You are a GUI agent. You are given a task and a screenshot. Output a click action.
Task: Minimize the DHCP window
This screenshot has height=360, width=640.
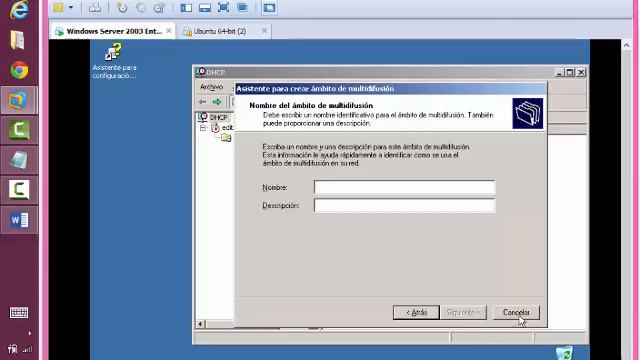pyautogui.click(x=560, y=73)
